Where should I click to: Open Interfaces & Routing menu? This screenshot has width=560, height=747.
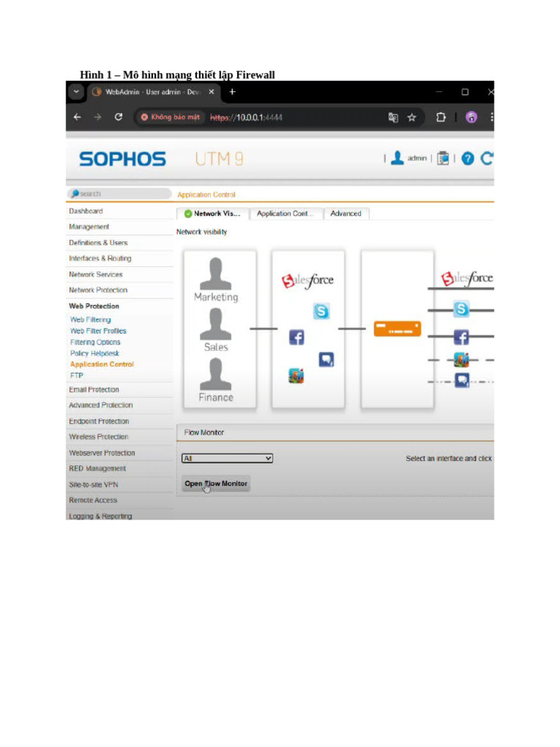pos(100,258)
